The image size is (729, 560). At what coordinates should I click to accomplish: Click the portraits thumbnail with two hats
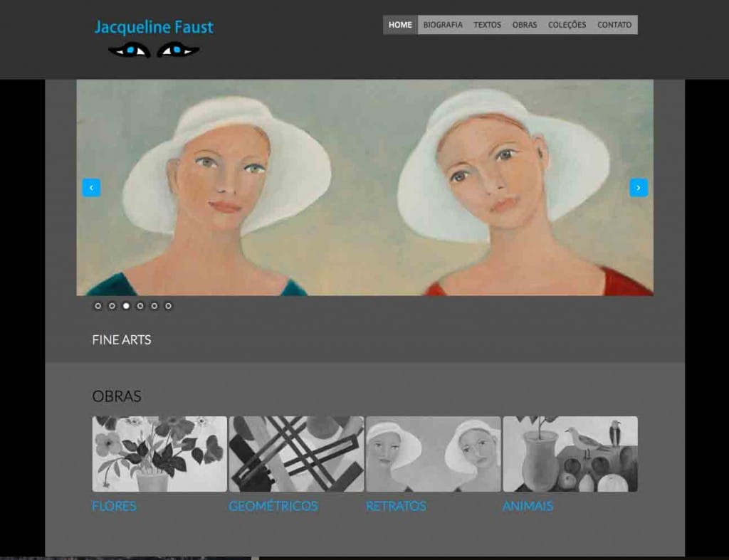(434, 454)
